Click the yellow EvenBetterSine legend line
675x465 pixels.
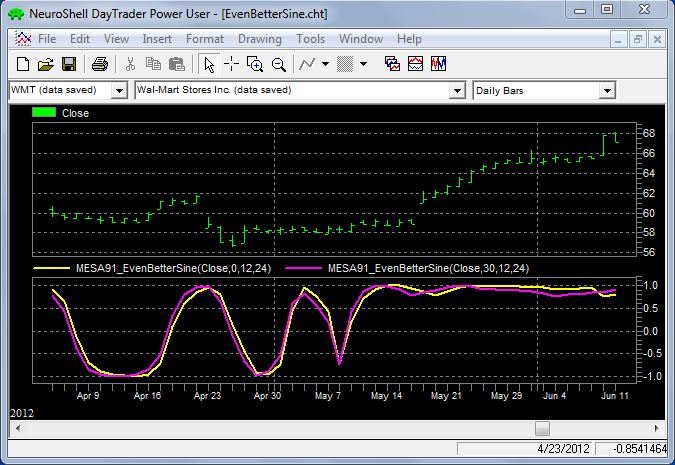pos(52,268)
